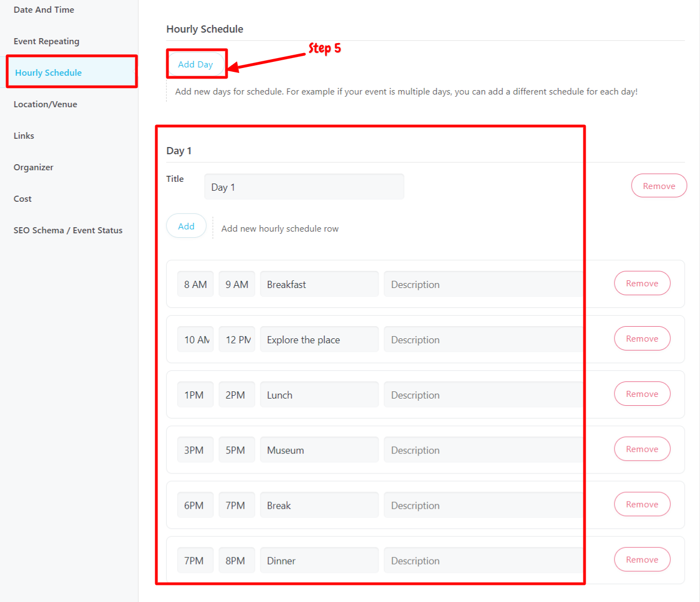
Task: Click the Lunch row Description field
Action: [x=483, y=395]
